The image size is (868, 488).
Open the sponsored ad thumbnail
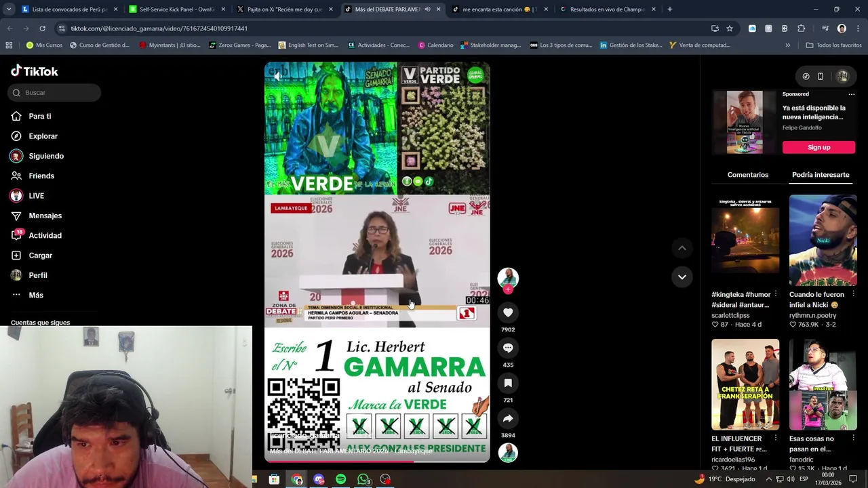pos(745,122)
